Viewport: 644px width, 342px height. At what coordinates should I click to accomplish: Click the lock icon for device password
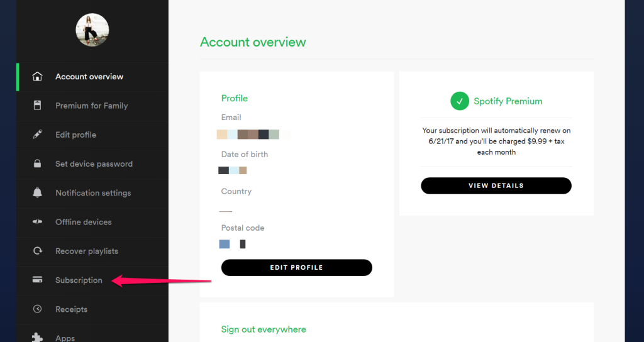(x=38, y=164)
